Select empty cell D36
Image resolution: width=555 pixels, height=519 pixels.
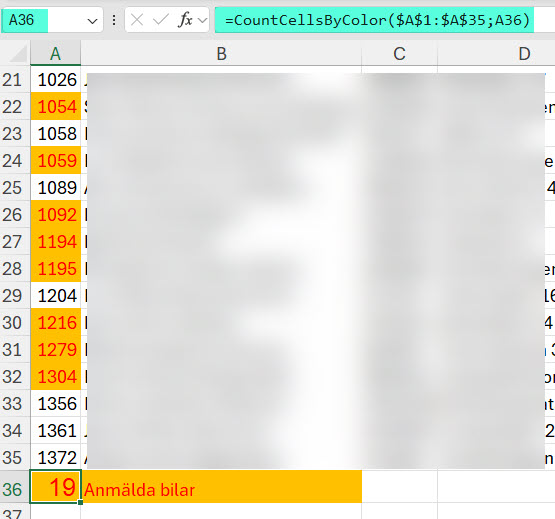tap(496, 487)
